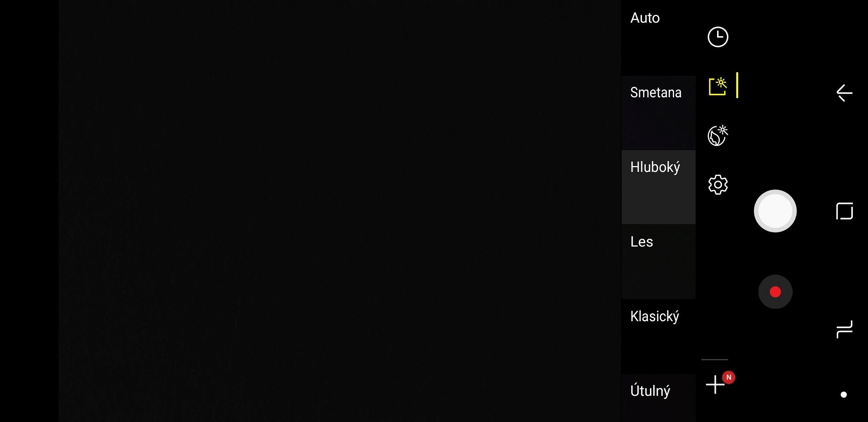Select the Les filter
Screen dimensions: 868x422
[658, 262]
